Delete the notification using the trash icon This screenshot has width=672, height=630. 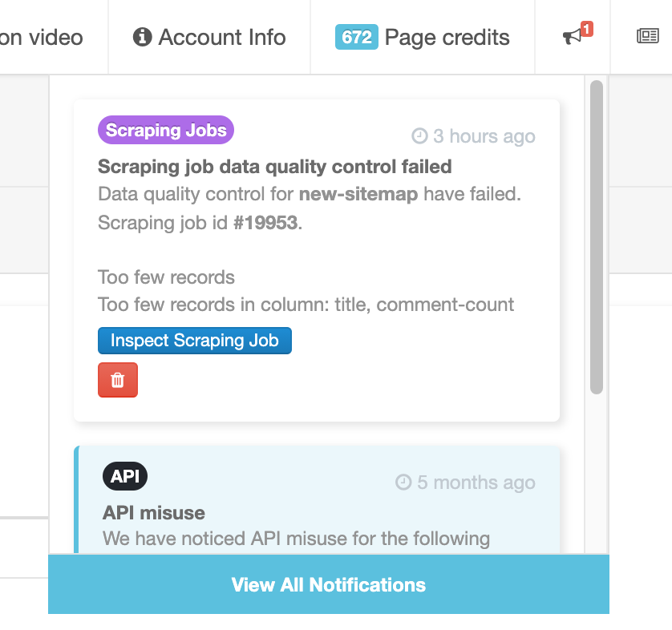click(x=118, y=380)
